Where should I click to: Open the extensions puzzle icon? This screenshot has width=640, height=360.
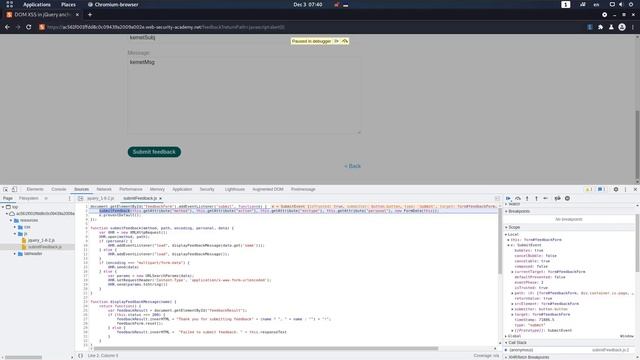click(600, 27)
